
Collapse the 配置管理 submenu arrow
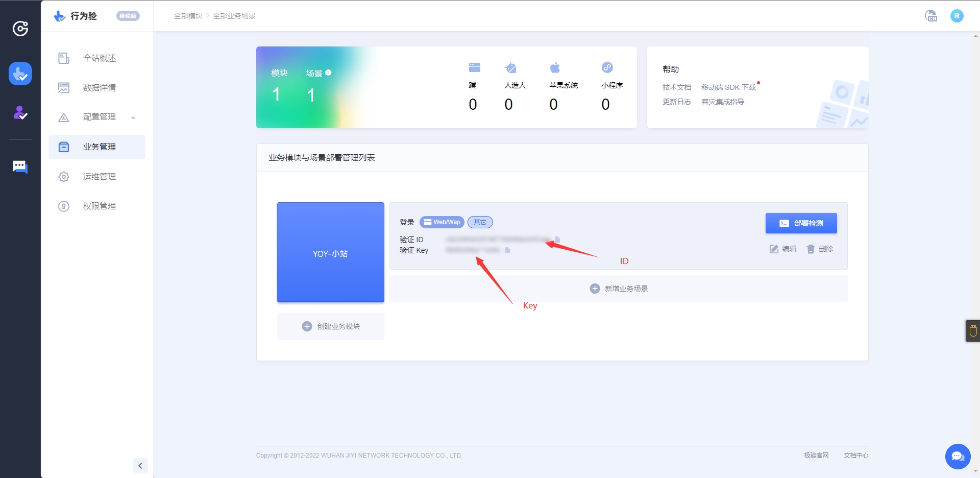[133, 117]
